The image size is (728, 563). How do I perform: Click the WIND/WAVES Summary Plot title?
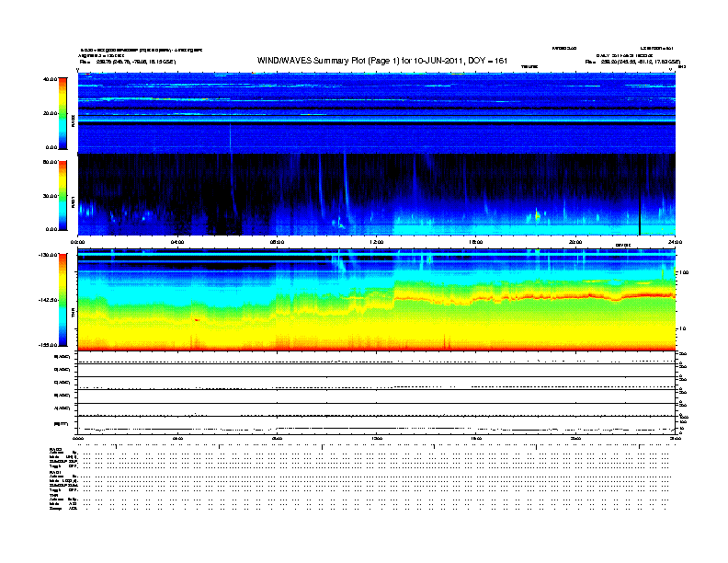[x=382, y=61]
